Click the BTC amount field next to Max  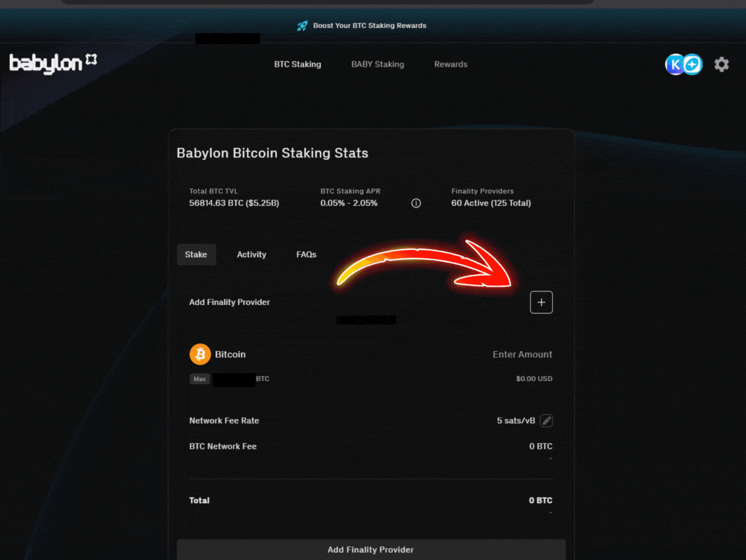tap(234, 379)
